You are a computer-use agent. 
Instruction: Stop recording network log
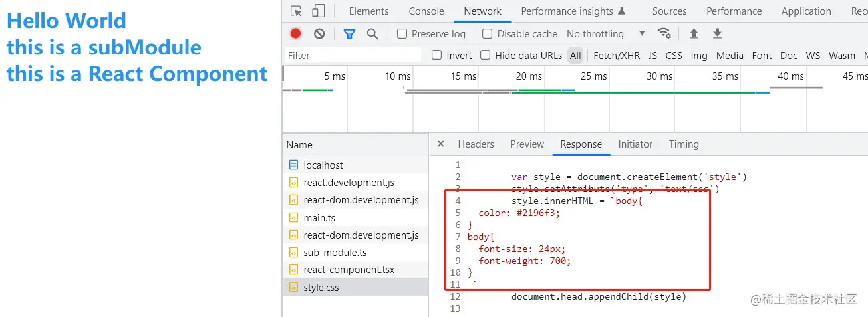click(296, 34)
